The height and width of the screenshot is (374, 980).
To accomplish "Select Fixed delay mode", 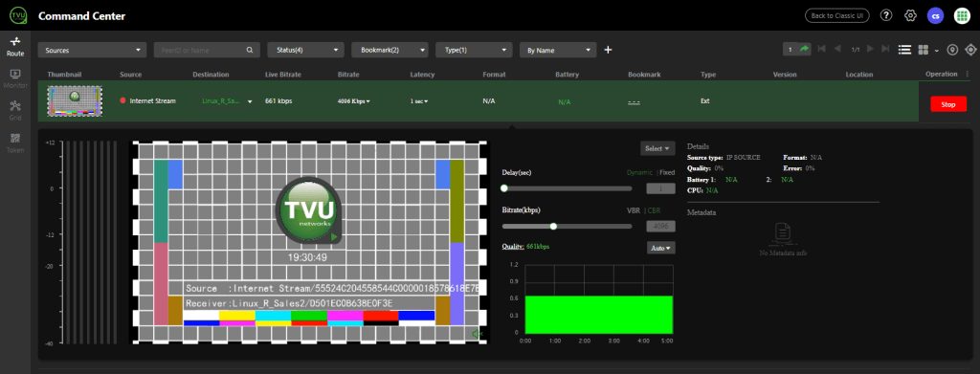I will [667, 172].
